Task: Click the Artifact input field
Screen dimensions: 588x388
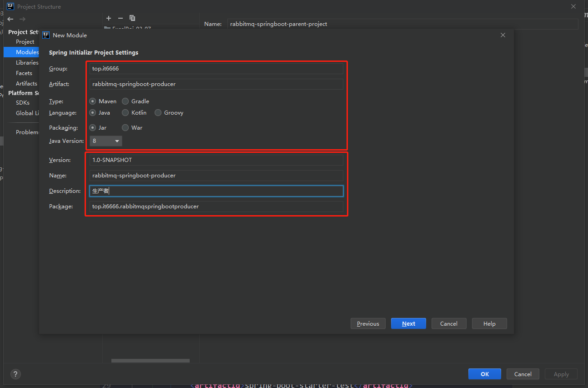Action: 216,84
